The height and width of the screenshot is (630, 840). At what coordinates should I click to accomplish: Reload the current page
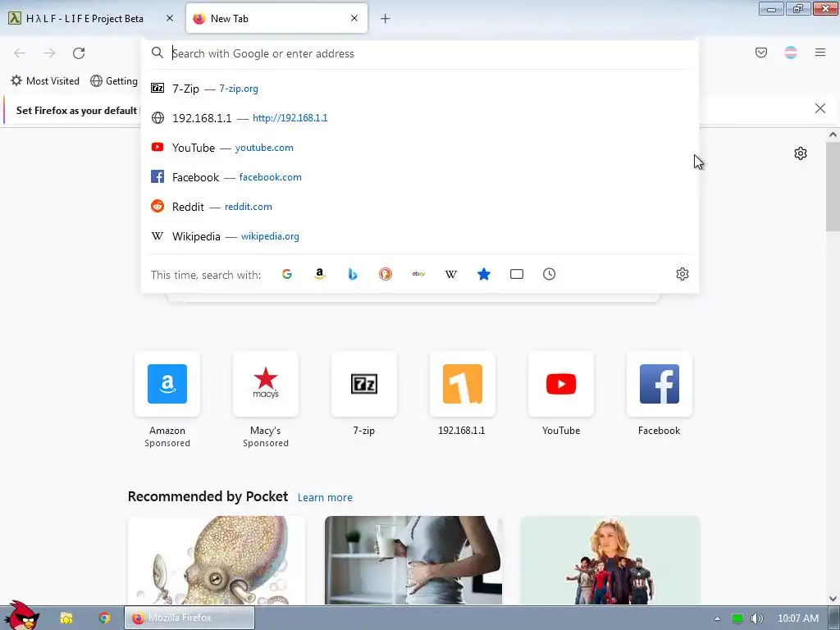click(x=79, y=53)
